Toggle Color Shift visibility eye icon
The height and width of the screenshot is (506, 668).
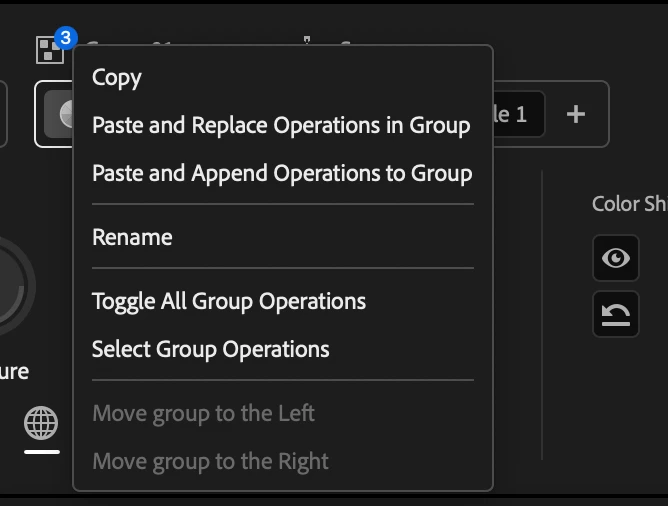click(616, 258)
